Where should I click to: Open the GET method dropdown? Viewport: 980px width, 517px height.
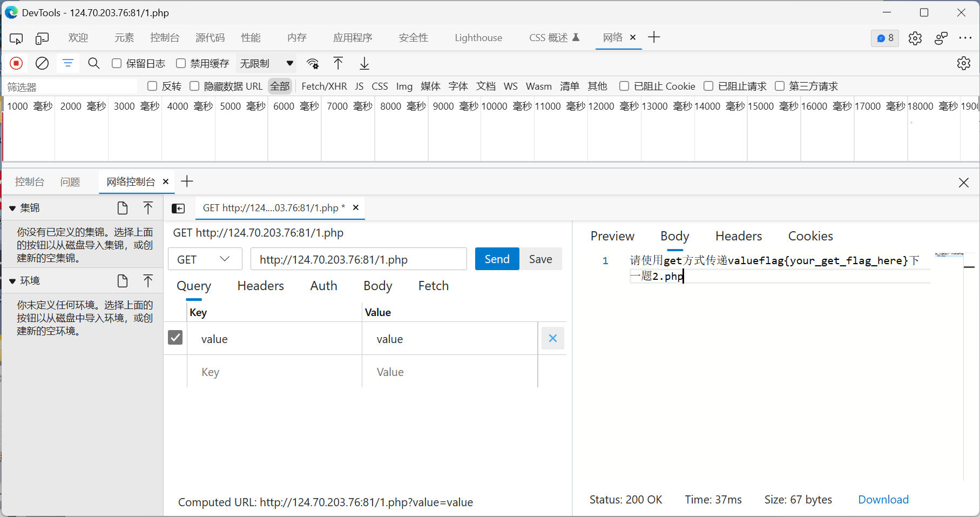pos(205,259)
